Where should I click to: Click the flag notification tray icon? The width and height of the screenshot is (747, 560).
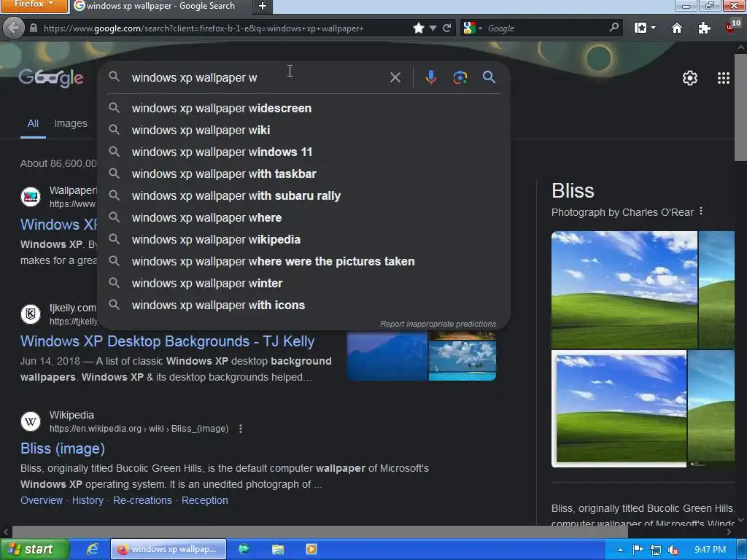tap(638, 550)
